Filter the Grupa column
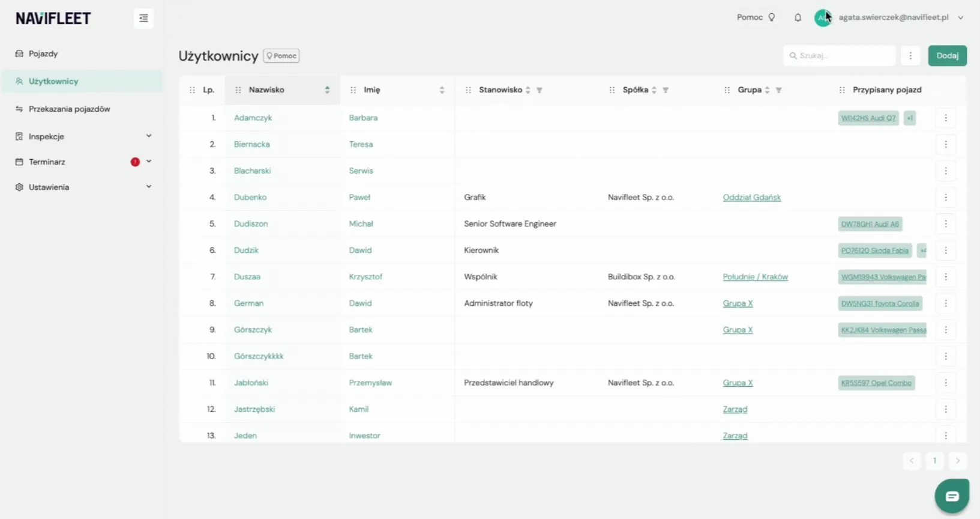 pos(778,90)
